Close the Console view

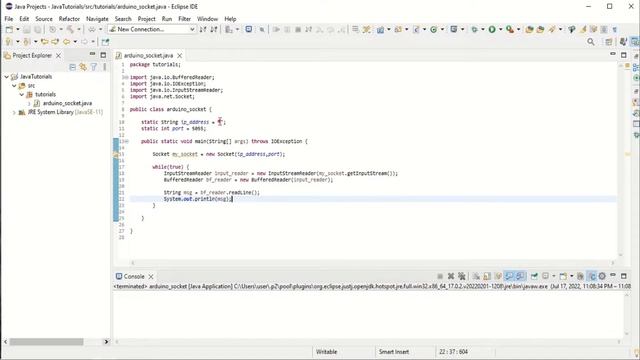pos(151,276)
